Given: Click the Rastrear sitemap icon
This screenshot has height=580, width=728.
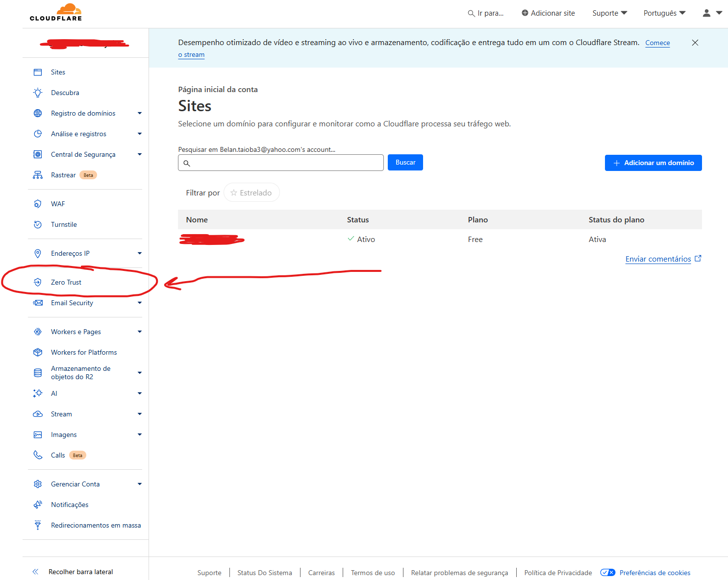Looking at the screenshot, I should coord(38,175).
